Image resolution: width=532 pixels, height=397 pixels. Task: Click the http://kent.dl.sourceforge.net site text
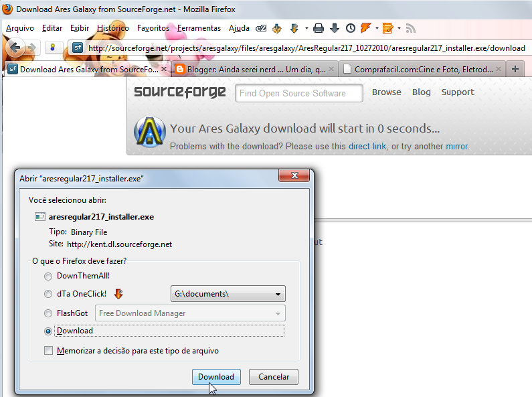(x=119, y=244)
